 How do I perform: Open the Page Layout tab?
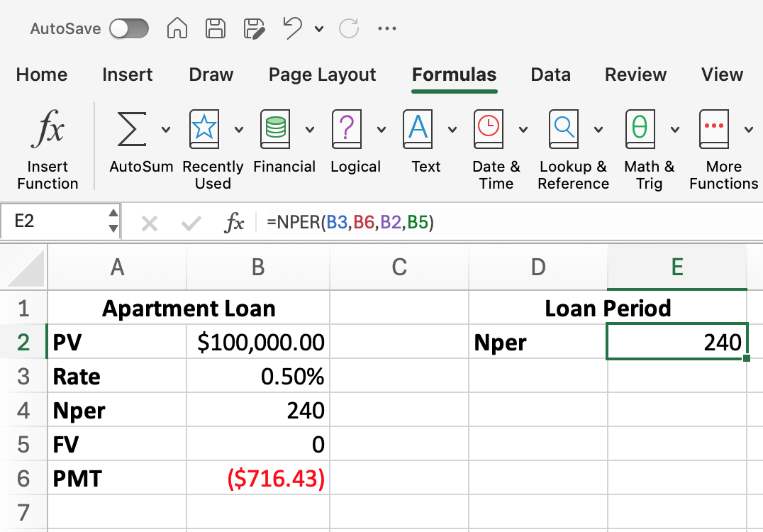tap(322, 74)
